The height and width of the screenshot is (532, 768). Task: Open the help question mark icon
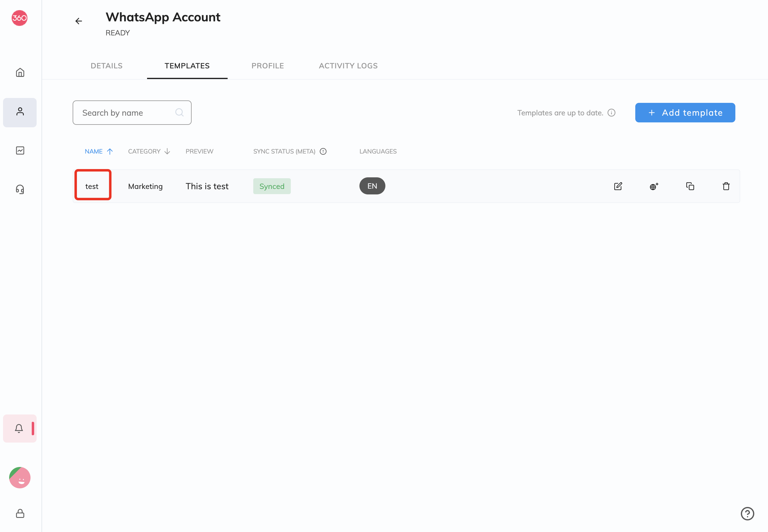click(747, 513)
